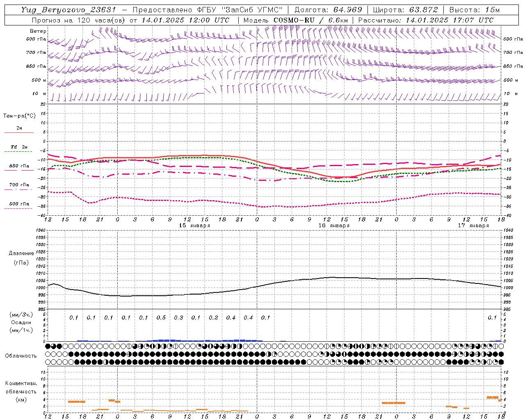Click the Тем-ра(°C) axis title
The image size is (525, 420).
pos(19,116)
